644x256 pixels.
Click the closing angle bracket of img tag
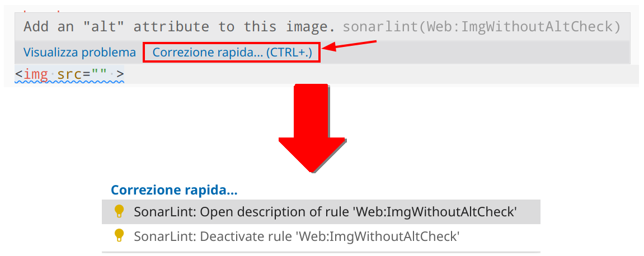coord(120,74)
